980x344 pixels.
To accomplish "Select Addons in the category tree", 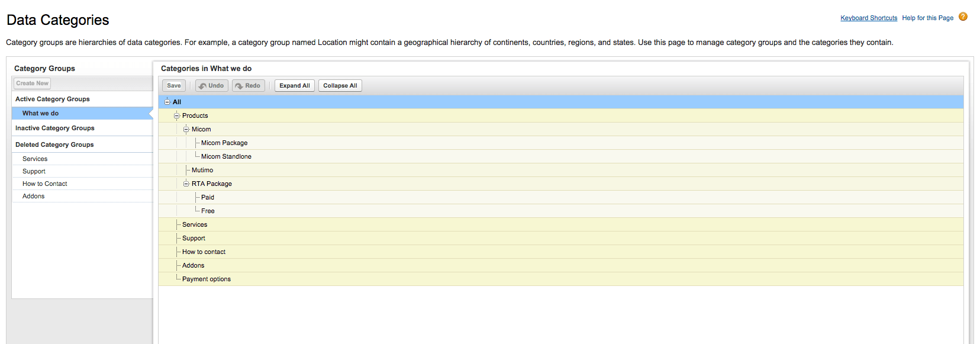I will click(x=193, y=265).
